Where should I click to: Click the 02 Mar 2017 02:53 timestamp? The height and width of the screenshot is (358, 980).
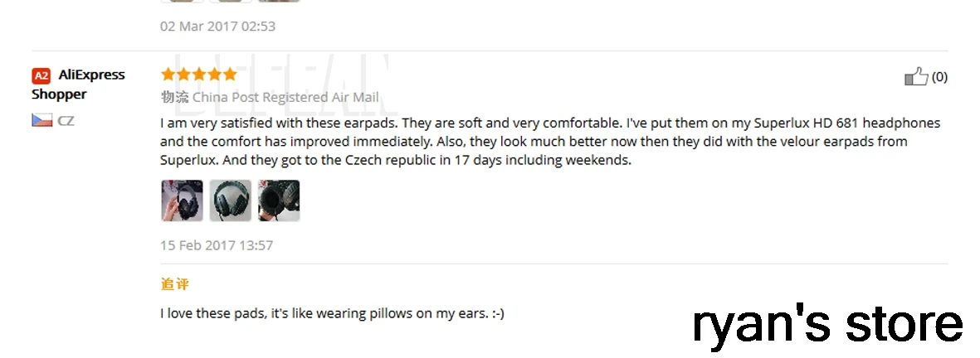coord(217,26)
